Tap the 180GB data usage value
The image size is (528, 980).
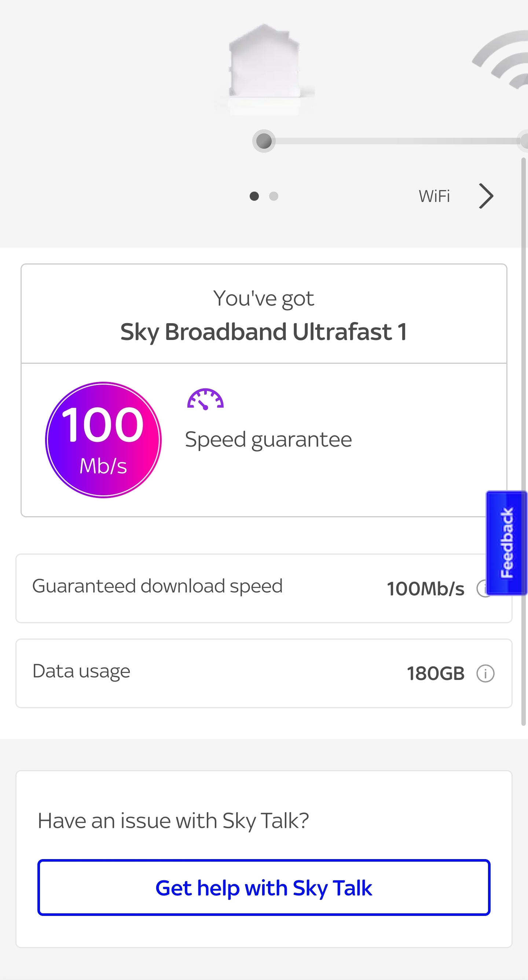click(x=436, y=673)
